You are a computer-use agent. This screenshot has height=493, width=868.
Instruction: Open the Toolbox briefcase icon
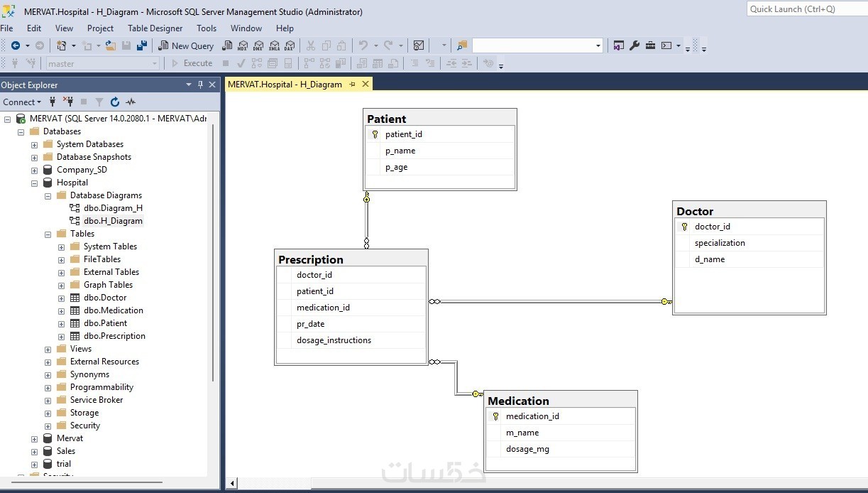pos(650,45)
